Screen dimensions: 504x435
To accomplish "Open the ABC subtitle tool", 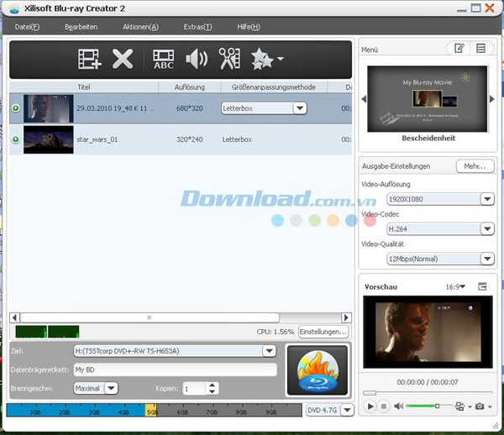I will (x=164, y=60).
